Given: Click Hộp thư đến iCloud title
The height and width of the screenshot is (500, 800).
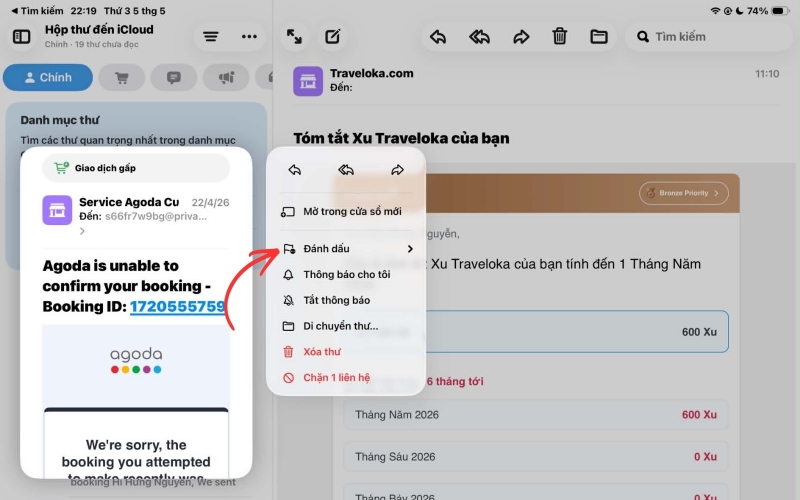Looking at the screenshot, I should (99, 30).
